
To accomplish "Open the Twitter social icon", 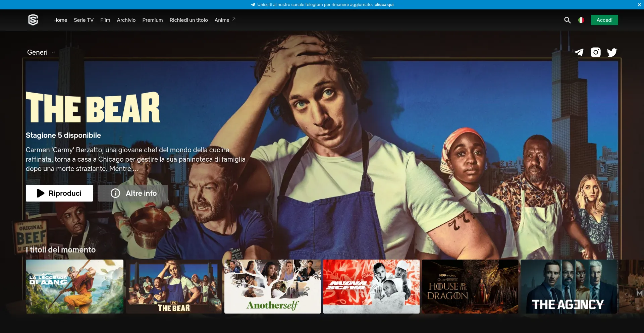I will pos(612,52).
